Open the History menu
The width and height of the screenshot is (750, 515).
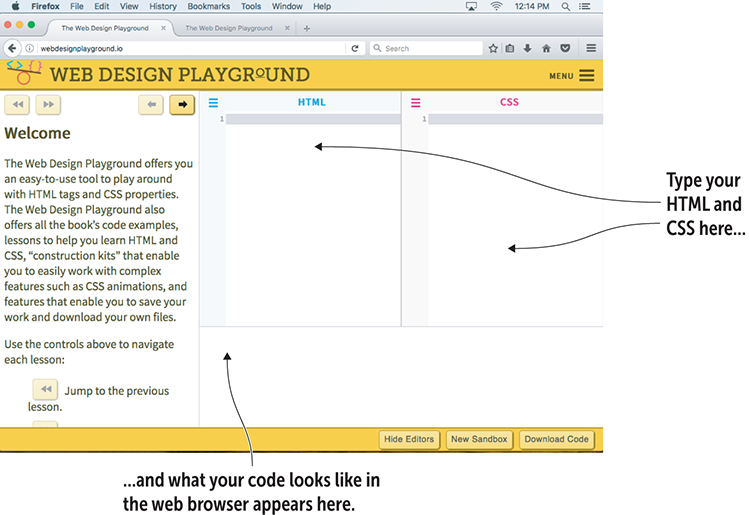(163, 6)
